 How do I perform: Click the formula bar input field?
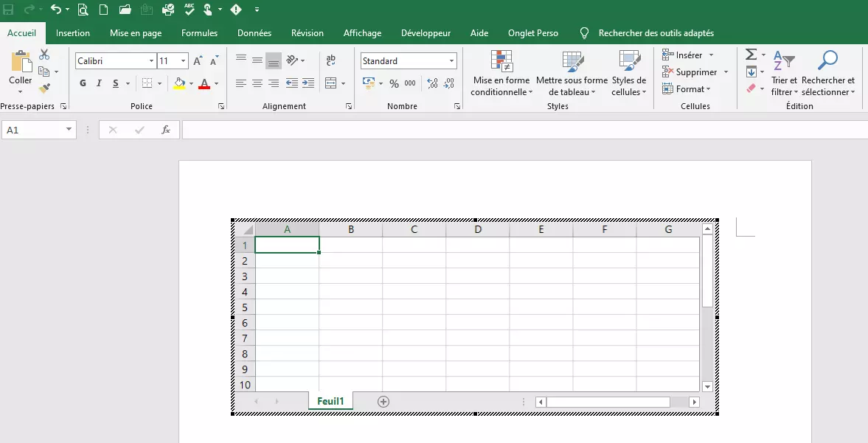click(525, 130)
